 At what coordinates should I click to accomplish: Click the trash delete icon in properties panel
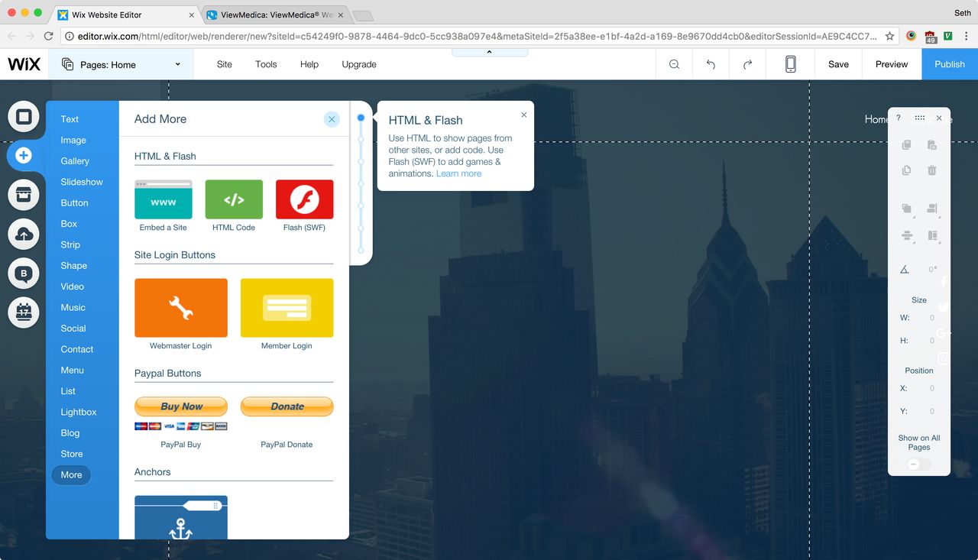click(931, 170)
